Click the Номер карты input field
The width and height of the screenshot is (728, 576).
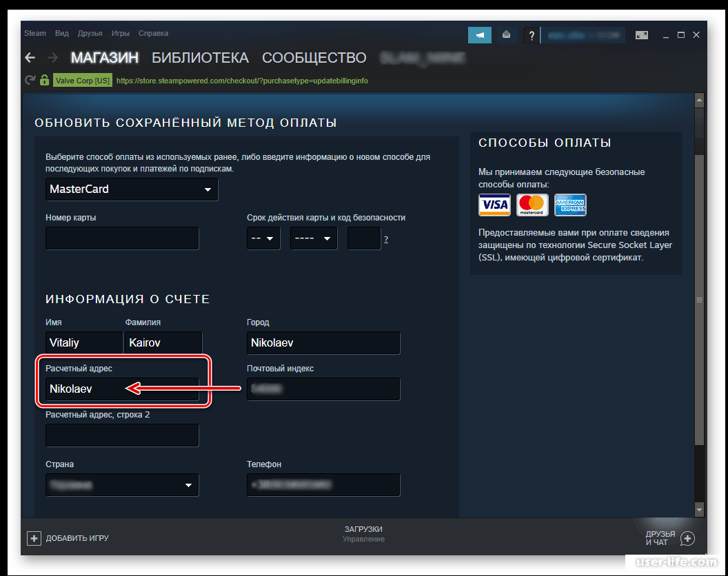point(122,238)
